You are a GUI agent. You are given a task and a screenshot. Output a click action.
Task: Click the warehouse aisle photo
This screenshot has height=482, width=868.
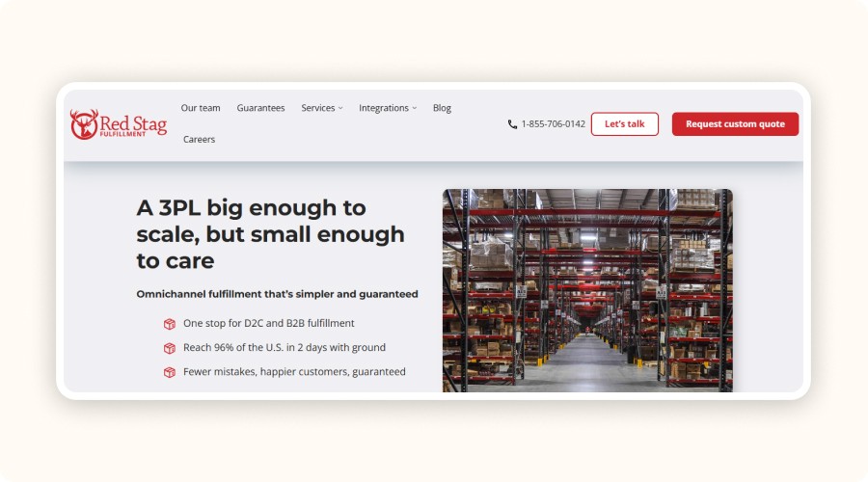tap(587, 290)
